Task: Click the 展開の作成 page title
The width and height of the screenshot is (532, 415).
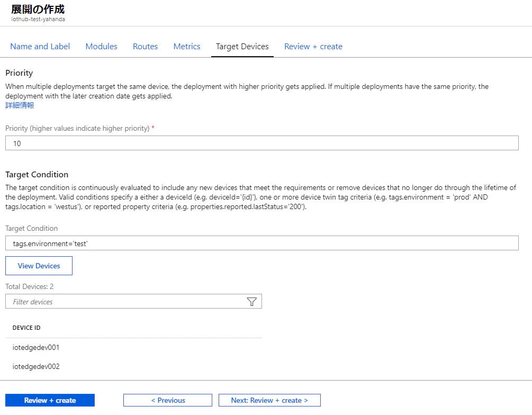Action: tap(38, 9)
